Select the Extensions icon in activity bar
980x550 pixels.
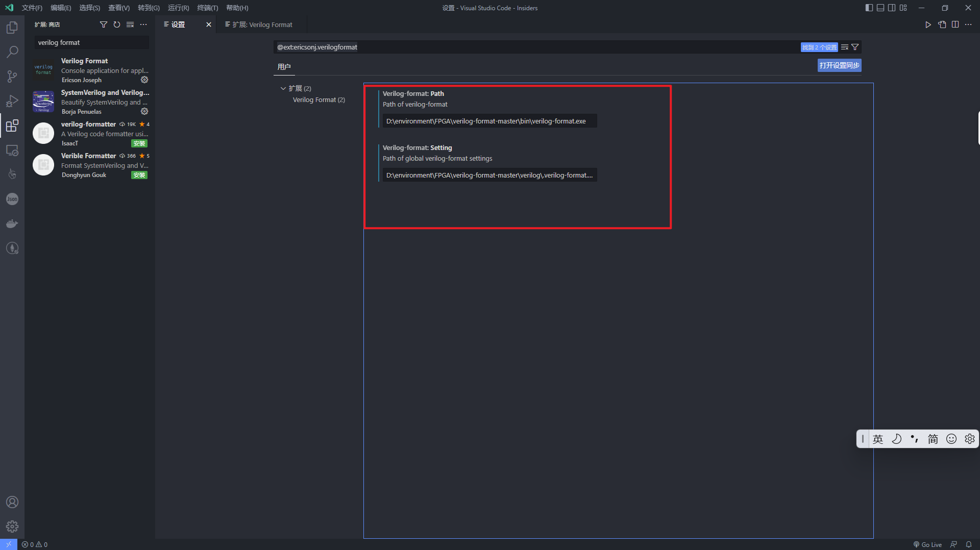[x=12, y=126]
